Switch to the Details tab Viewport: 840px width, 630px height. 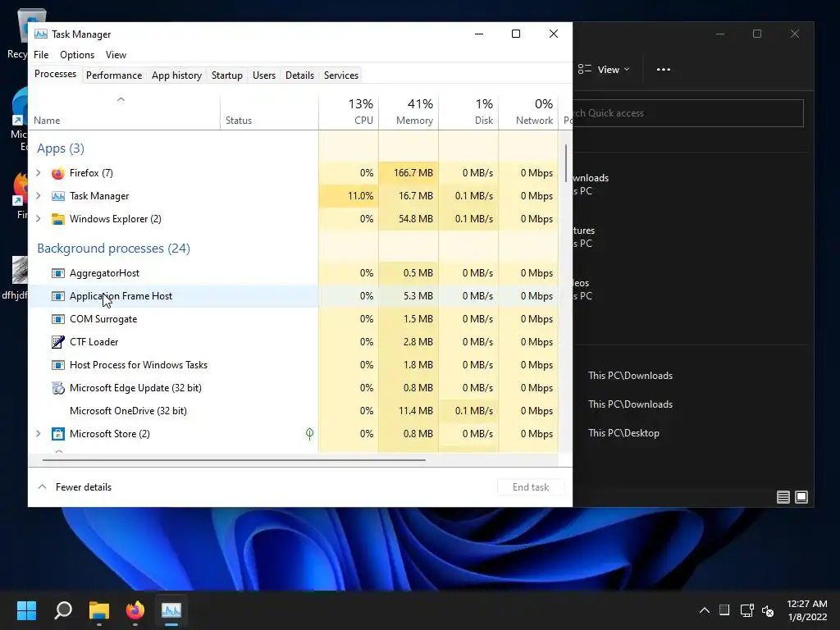(299, 75)
